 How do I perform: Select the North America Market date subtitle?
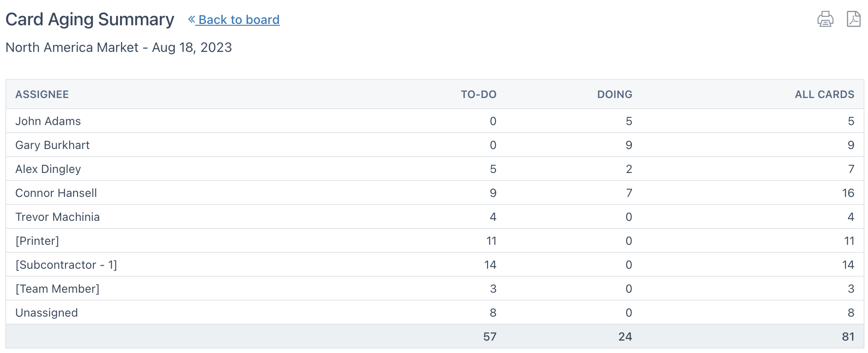click(x=119, y=47)
